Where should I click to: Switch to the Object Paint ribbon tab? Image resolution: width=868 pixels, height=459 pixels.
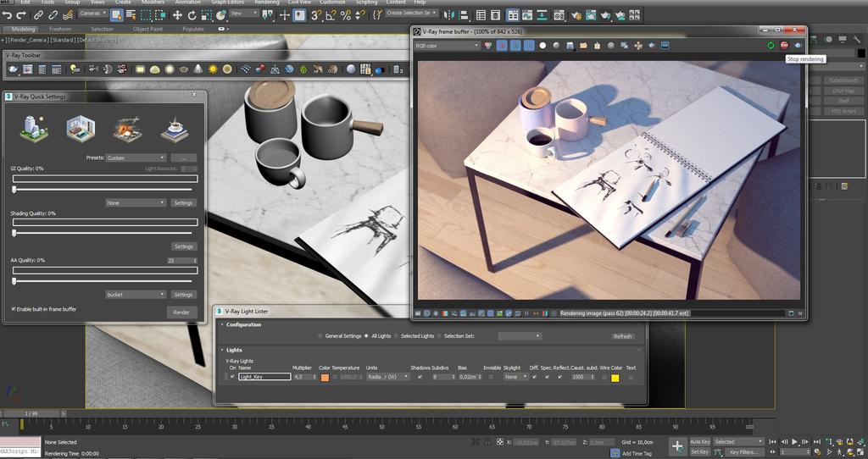pyautogui.click(x=147, y=29)
